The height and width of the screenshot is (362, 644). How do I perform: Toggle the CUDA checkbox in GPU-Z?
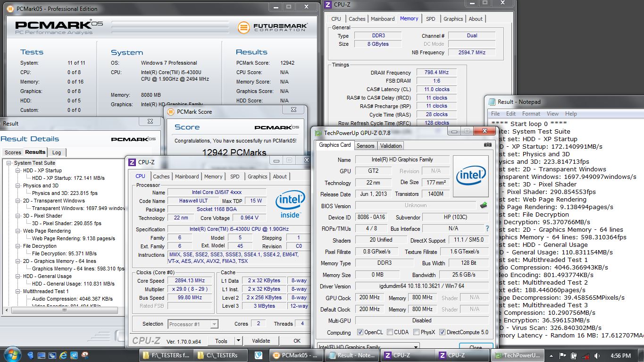[390, 332]
